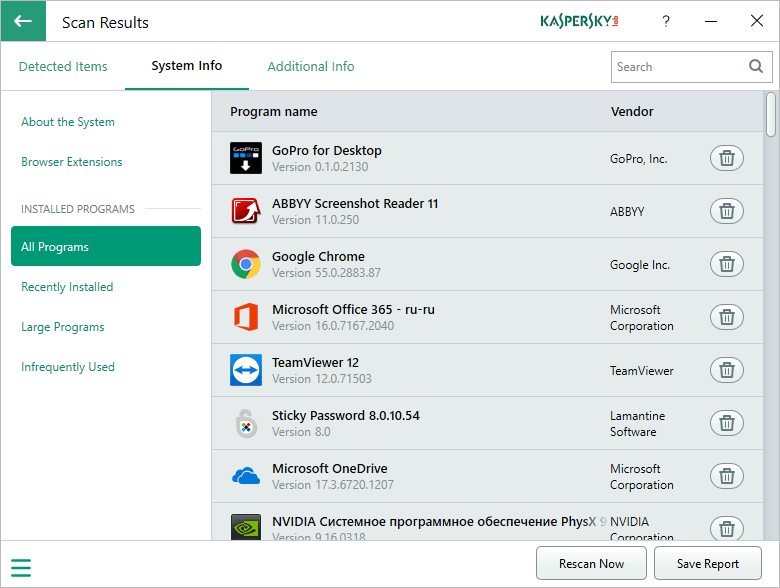Remove Sticky Password using its trash icon
This screenshot has height=588, width=780.
coord(727,423)
